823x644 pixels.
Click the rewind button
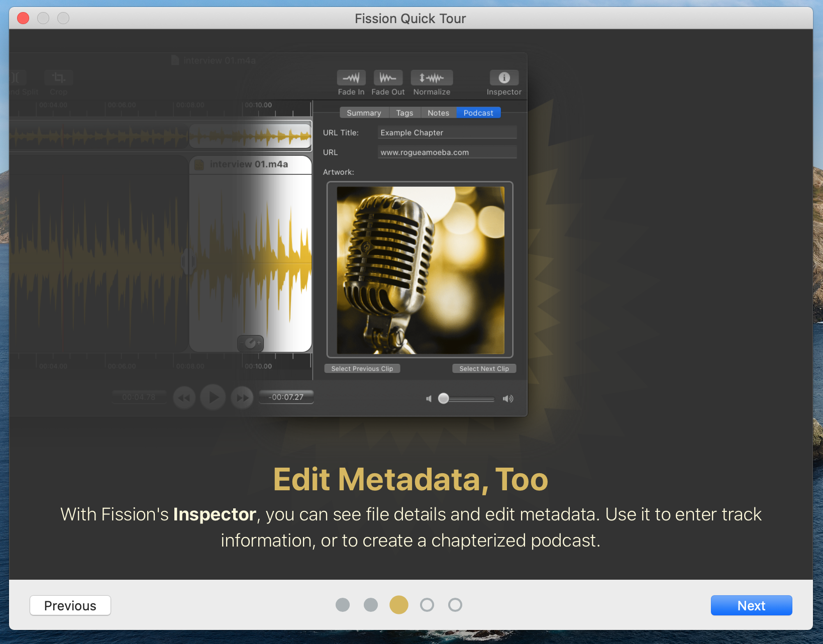click(x=184, y=398)
